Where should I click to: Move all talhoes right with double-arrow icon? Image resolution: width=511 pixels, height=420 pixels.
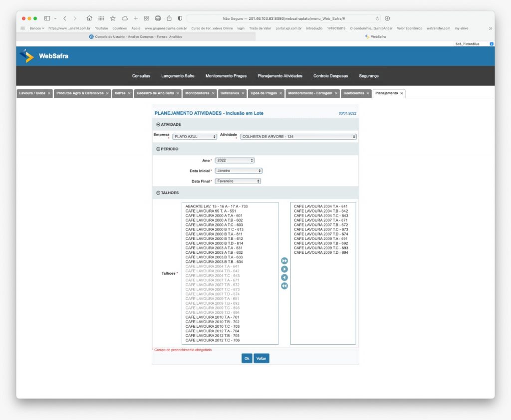tap(284, 261)
